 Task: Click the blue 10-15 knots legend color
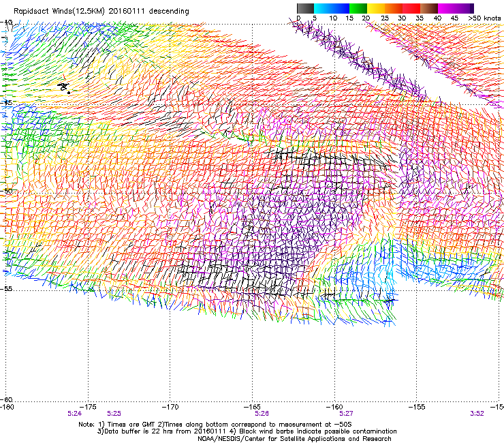click(x=341, y=8)
